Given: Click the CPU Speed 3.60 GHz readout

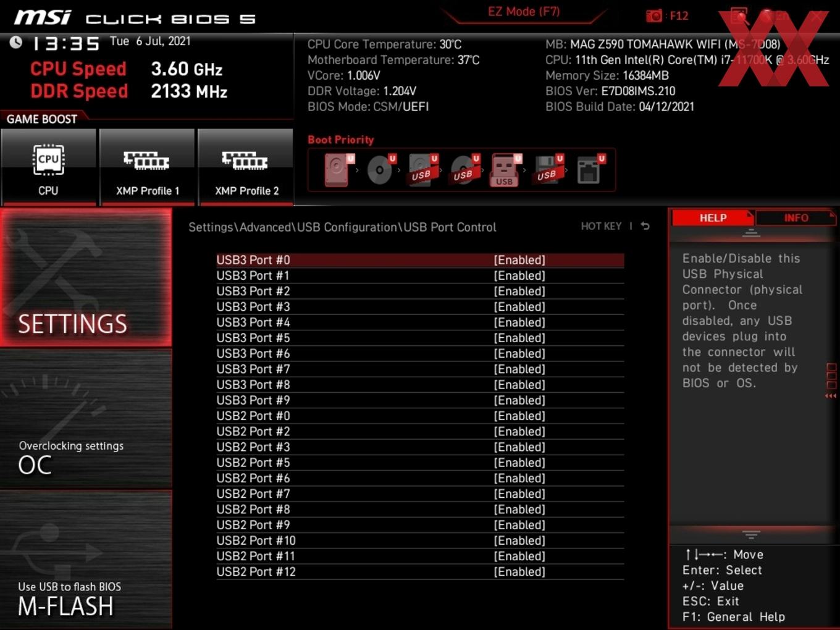Looking at the screenshot, I should coord(127,69).
